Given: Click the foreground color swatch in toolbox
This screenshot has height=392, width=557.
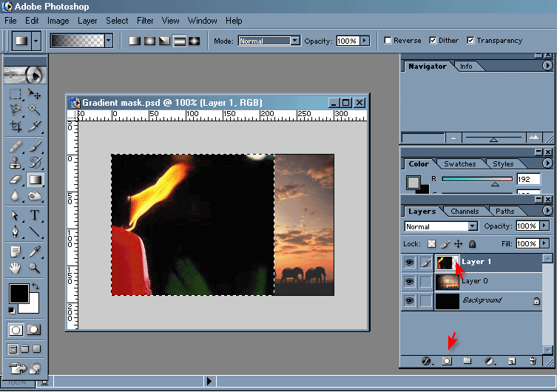Looking at the screenshot, I should tap(18, 294).
